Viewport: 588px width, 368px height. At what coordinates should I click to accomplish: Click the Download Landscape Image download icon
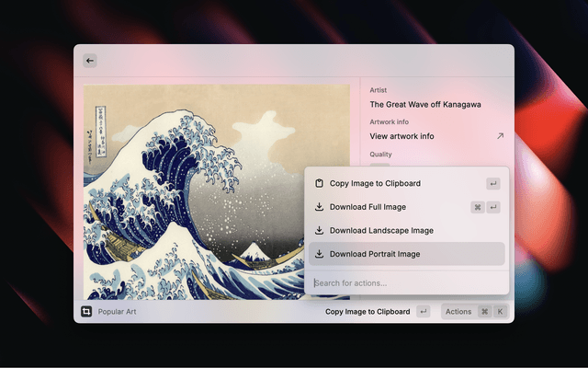319,231
